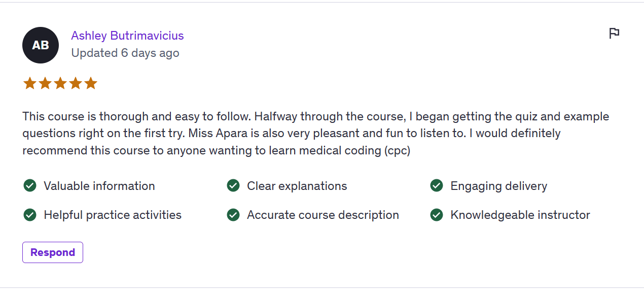Click the third rating star
644x291 pixels.
60,83
